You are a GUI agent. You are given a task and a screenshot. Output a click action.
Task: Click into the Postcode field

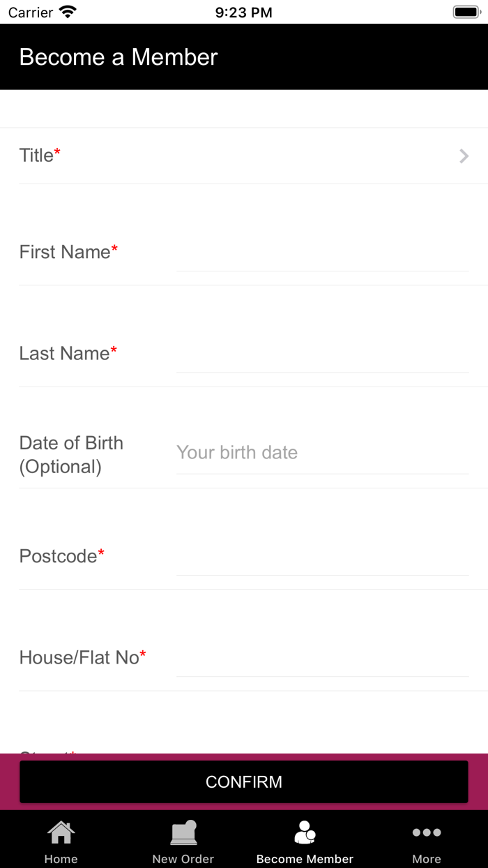[x=321, y=558]
